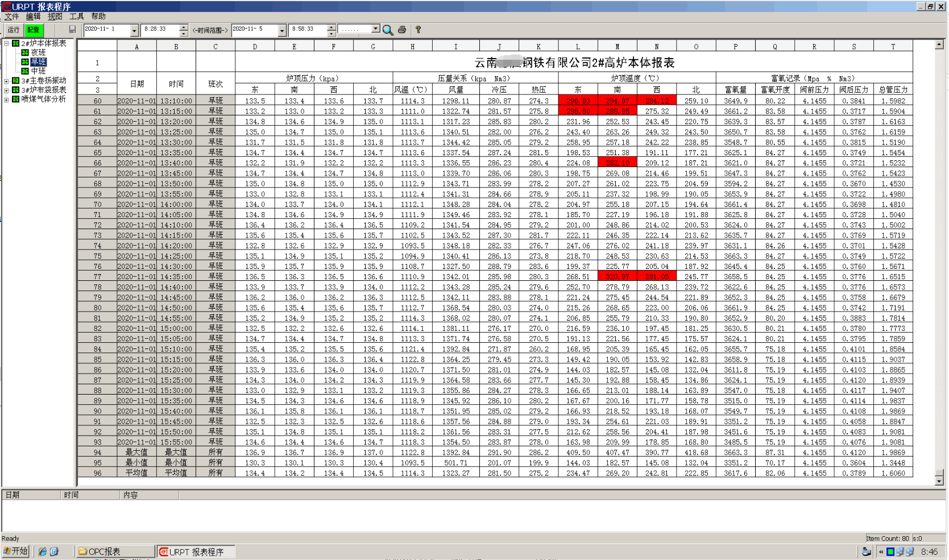Click the question mark help icon
The width and height of the screenshot is (949, 560).
pos(418,30)
